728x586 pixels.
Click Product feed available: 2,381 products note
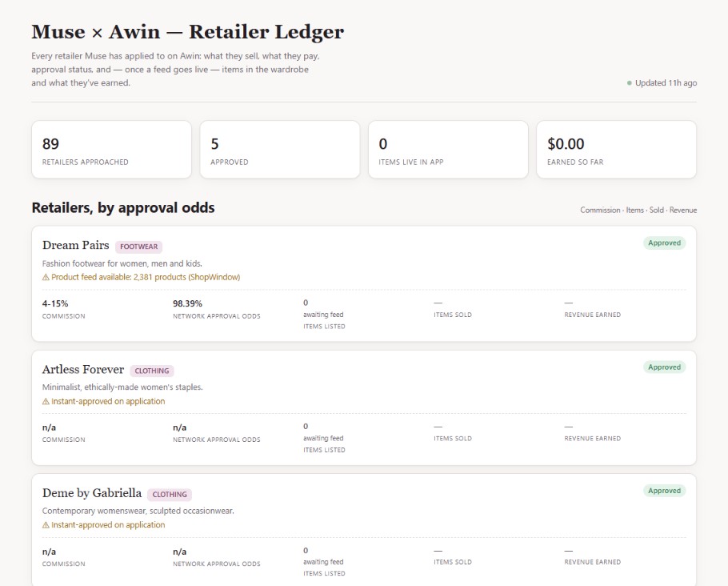tap(146, 278)
